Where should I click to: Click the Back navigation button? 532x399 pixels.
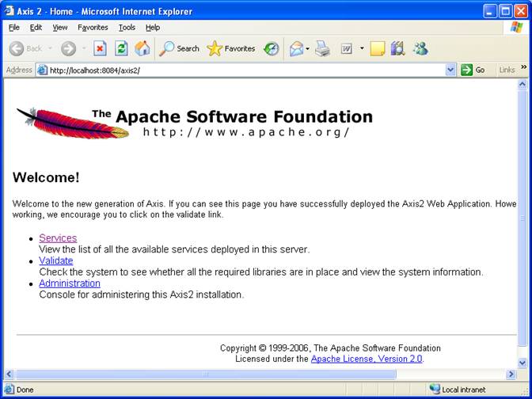(x=25, y=49)
